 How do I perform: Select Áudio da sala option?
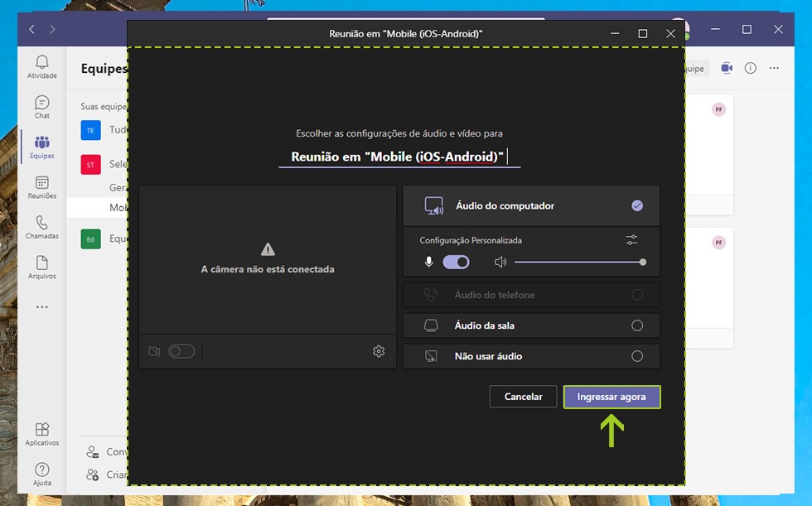pos(636,325)
